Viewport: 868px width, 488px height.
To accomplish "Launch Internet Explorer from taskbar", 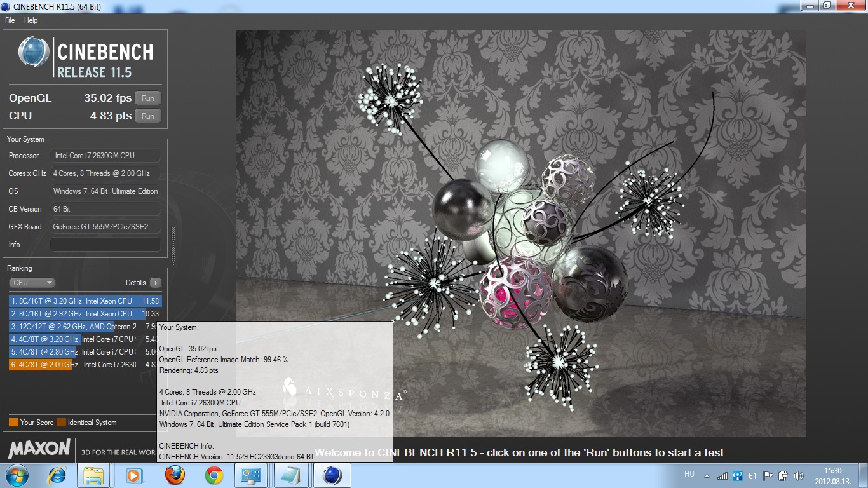I will click(x=57, y=475).
